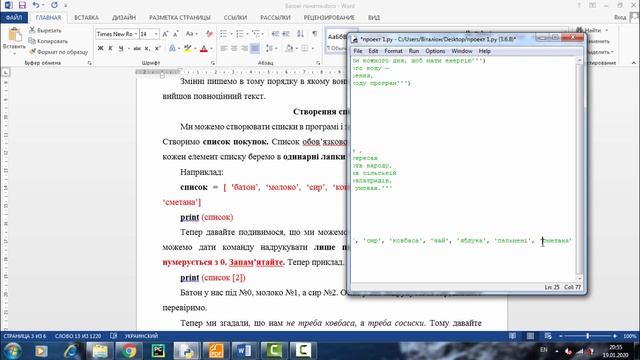The image size is (640, 360).
Task: Click the multilevel list icon
Action: click(256, 34)
